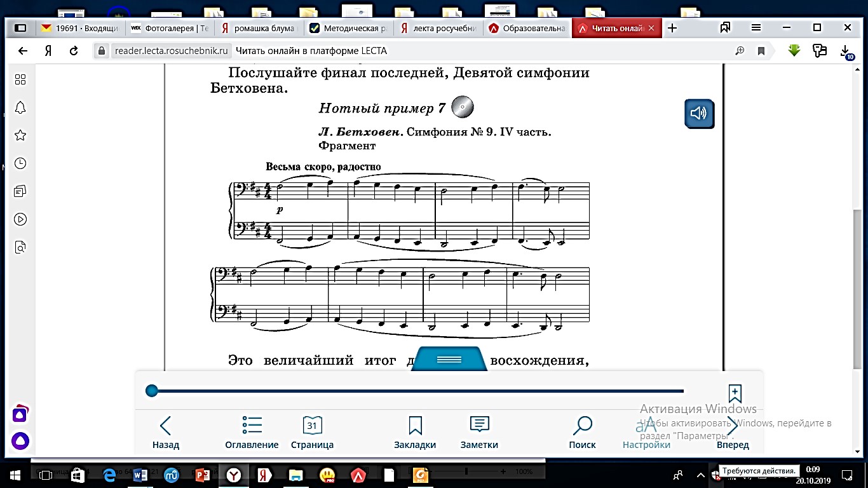Viewport: 868px width, 488px height.
Task: Switch to the Образовательная tab
Action: pyautogui.click(x=527, y=28)
